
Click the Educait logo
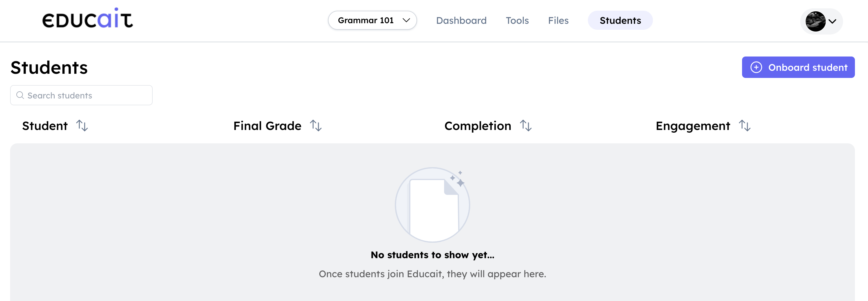pyautogui.click(x=87, y=20)
